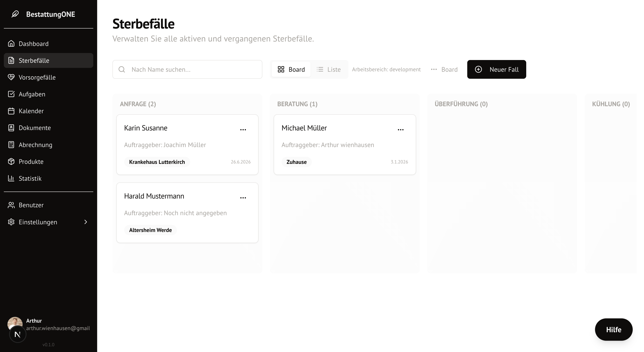Open options menu on Harald Mustermann card
The image size is (644, 352).
point(243,198)
